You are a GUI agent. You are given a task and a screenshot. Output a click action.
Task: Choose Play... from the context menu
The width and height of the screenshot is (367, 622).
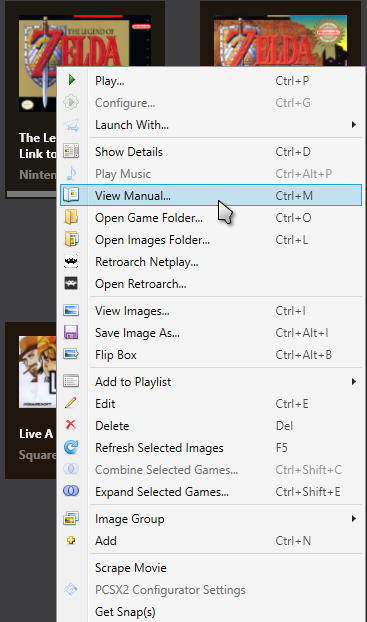point(211,81)
